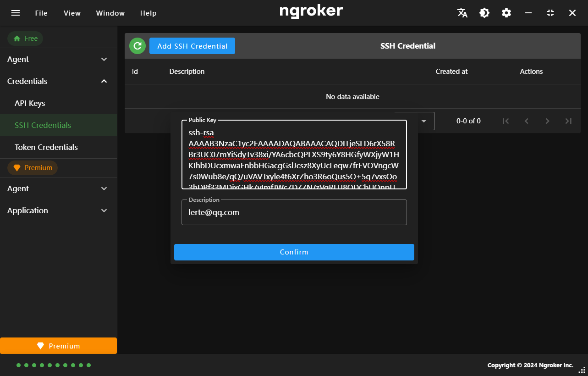
Task: Open the File menu
Action: pyautogui.click(x=41, y=13)
